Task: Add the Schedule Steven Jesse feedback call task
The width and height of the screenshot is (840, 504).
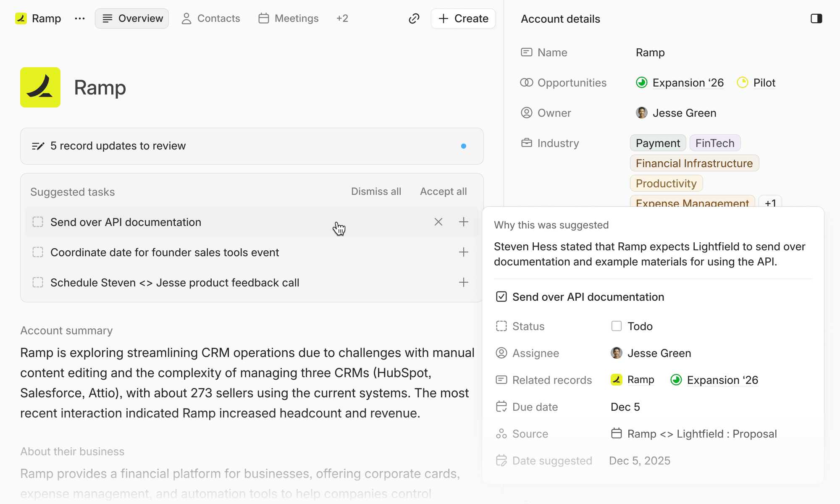Action: pyautogui.click(x=464, y=282)
